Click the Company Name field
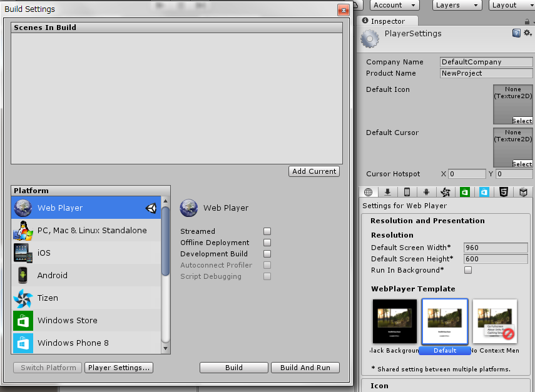 click(x=486, y=62)
